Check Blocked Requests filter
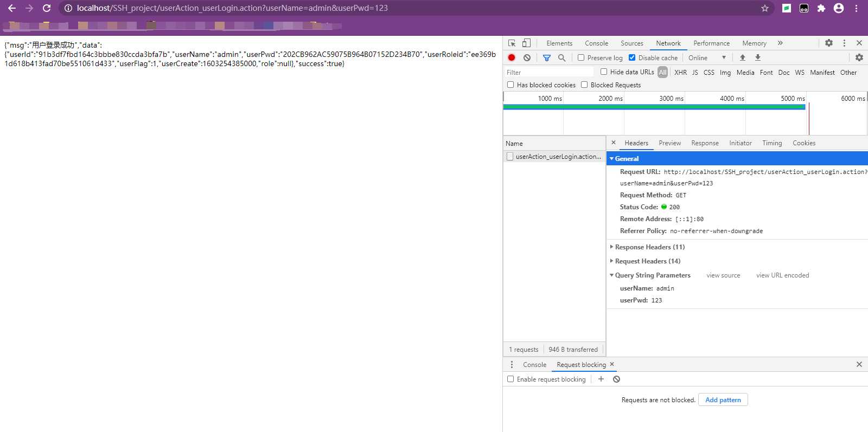The width and height of the screenshot is (868, 432). tap(584, 85)
